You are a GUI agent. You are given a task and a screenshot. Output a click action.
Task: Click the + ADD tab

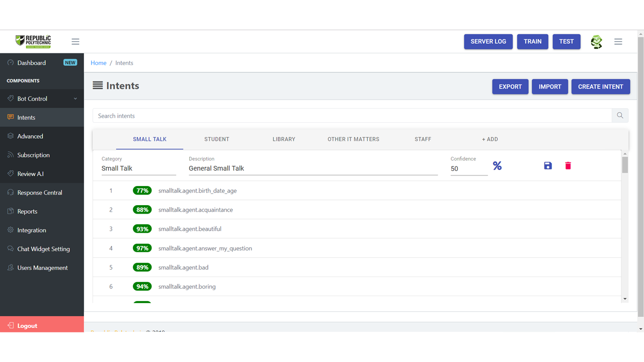point(490,139)
